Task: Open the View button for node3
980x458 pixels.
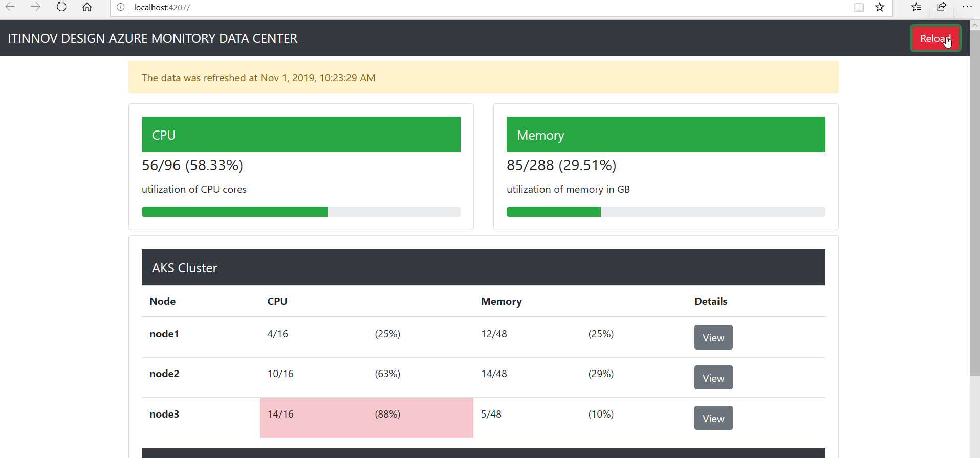Action: [713, 418]
